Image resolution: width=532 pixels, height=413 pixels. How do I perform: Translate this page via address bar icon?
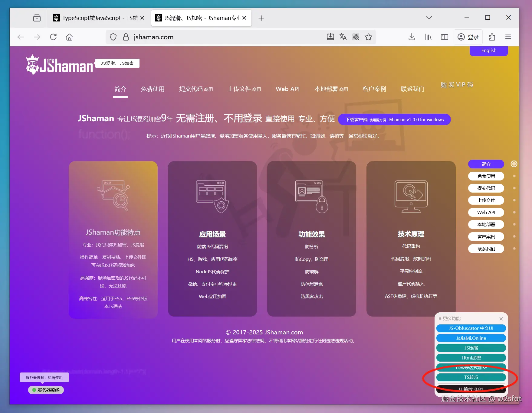coord(343,37)
